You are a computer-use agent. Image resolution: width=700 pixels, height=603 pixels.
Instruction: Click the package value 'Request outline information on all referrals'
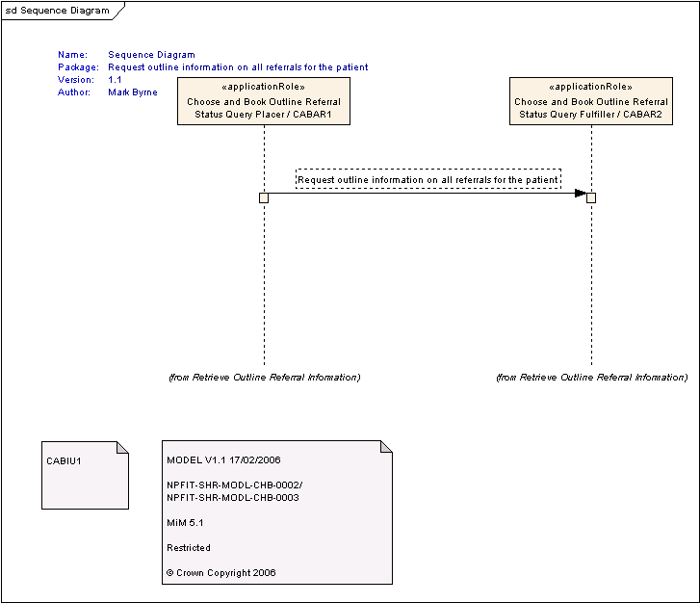click(x=238, y=67)
